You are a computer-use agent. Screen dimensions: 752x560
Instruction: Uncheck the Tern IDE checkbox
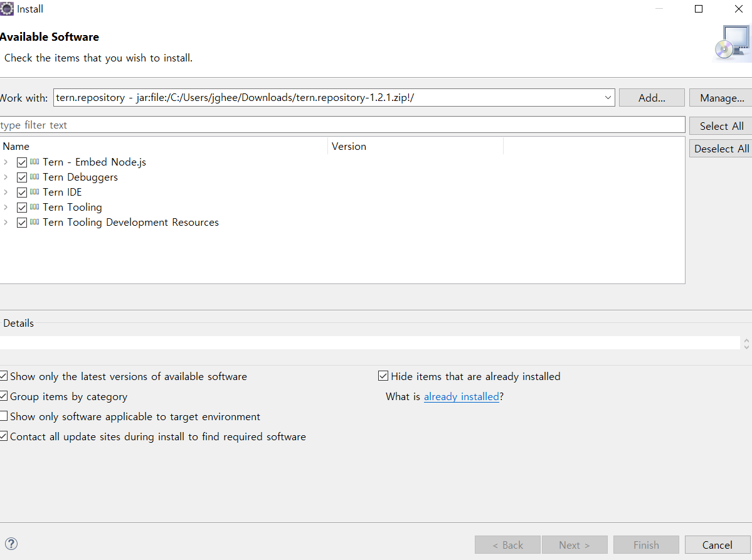(x=21, y=193)
